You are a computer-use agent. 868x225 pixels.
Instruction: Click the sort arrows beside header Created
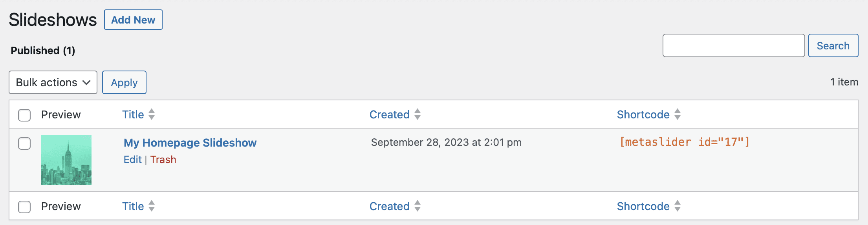(x=418, y=114)
